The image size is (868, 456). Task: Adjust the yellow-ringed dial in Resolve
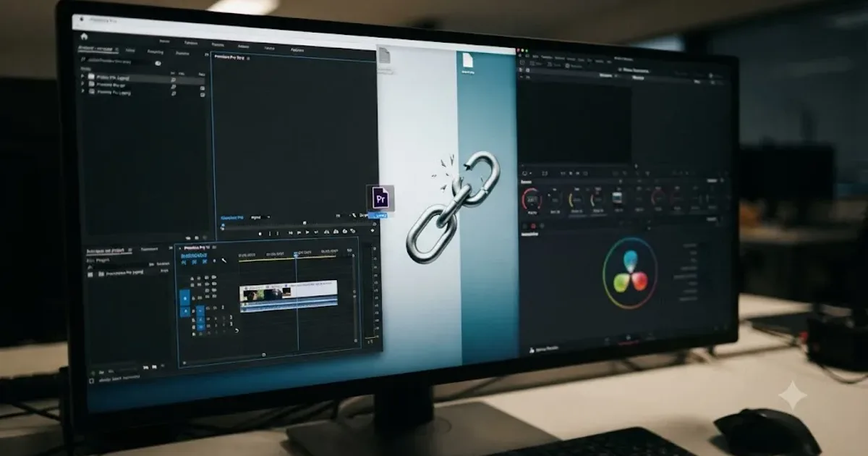[576, 200]
